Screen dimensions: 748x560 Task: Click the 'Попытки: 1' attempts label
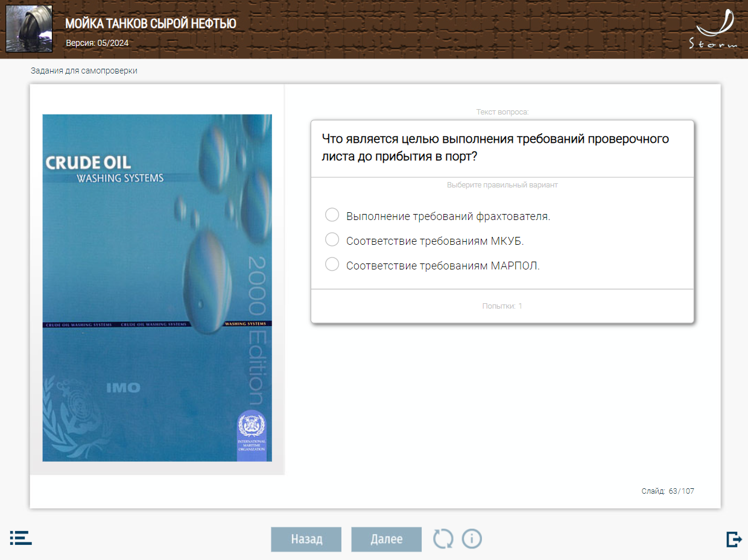tap(502, 306)
